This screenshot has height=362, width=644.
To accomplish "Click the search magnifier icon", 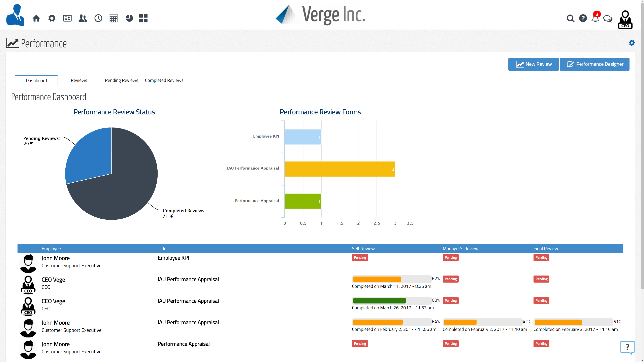I will pyautogui.click(x=571, y=18).
